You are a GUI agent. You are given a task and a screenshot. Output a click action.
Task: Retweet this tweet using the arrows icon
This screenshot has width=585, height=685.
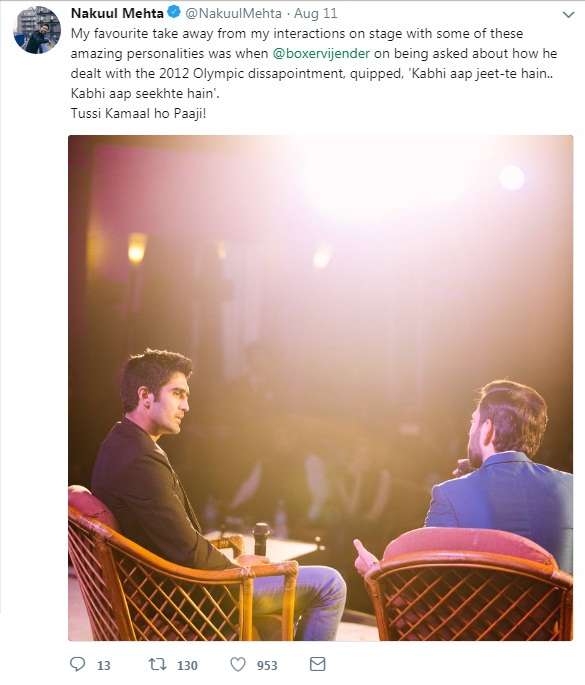(x=157, y=664)
